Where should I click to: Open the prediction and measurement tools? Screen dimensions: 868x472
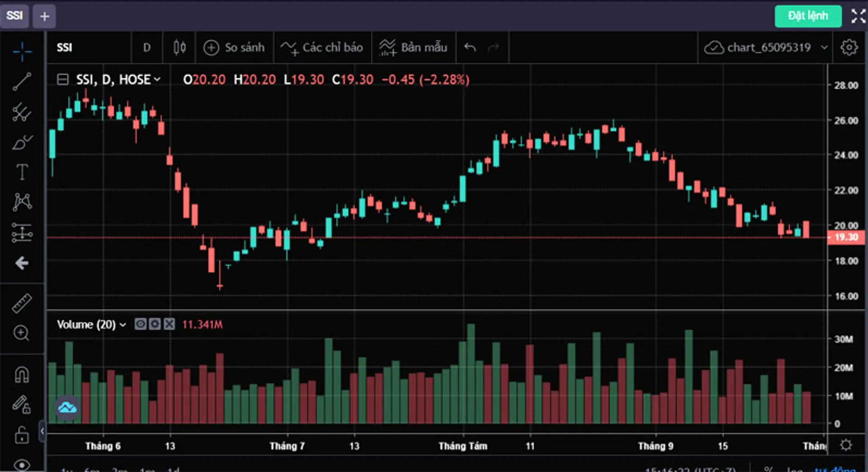(22, 232)
